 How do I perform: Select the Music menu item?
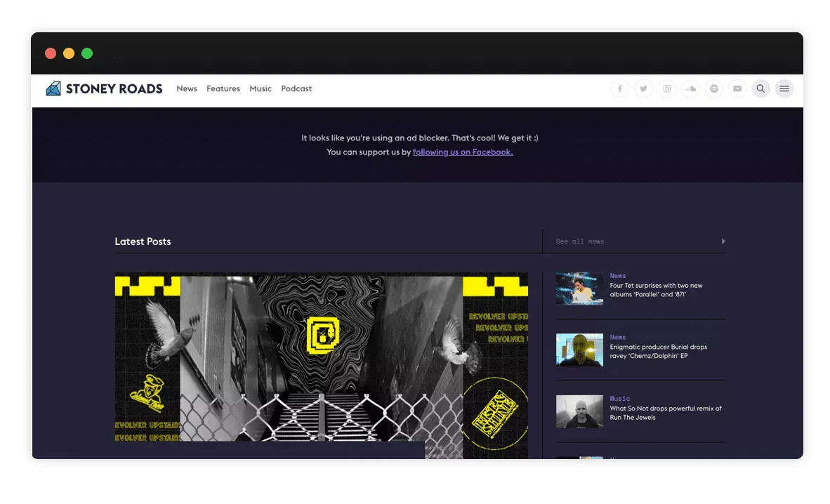point(261,88)
